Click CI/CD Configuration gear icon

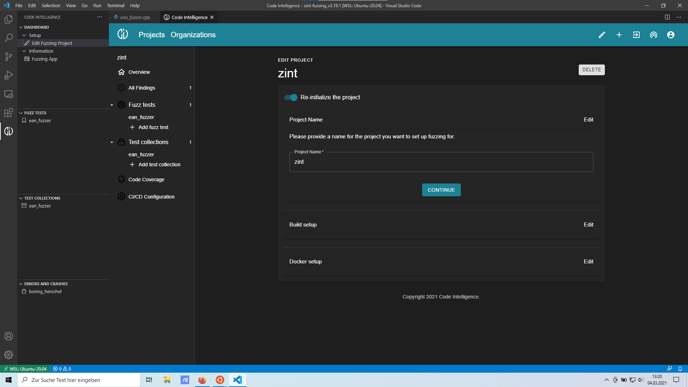[x=122, y=197]
